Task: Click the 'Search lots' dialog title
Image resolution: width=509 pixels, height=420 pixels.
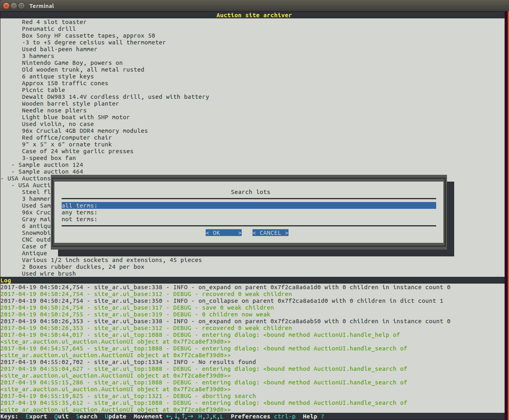Action: click(x=250, y=192)
